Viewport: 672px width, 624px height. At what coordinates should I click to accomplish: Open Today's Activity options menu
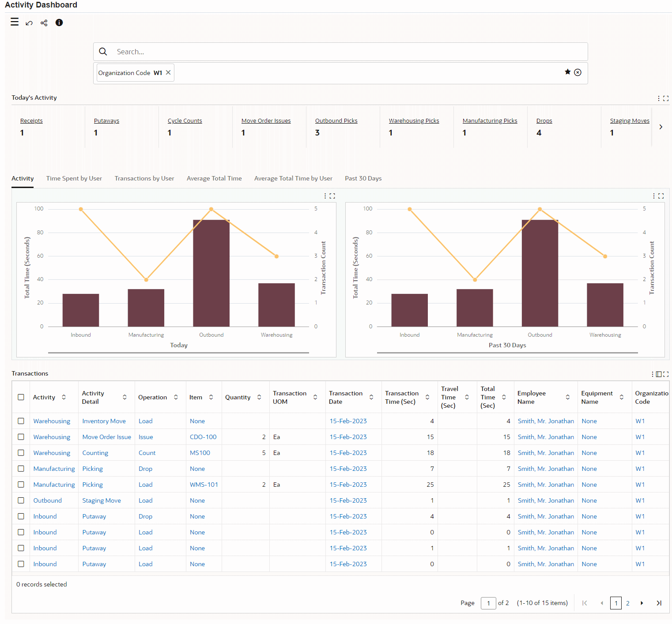(659, 98)
